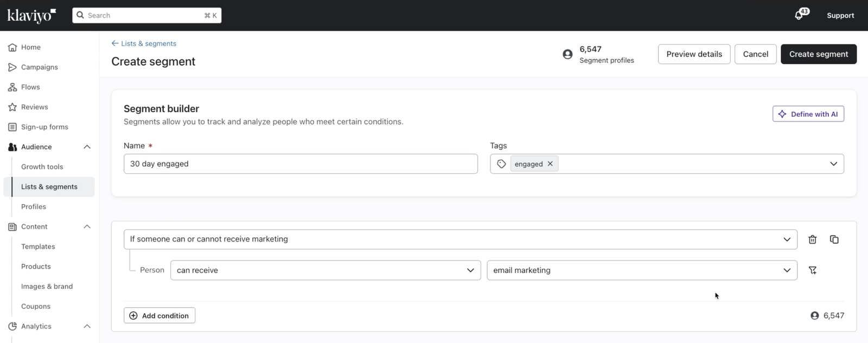Screen dimensions: 868x343
Task: Open Define with AI
Action: (808, 114)
